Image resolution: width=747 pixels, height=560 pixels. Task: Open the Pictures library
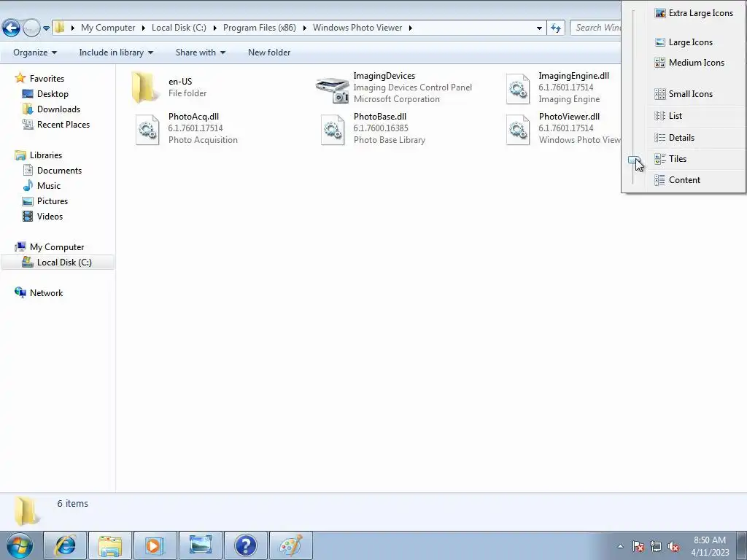pyautogui.click(x=53, y=201)
